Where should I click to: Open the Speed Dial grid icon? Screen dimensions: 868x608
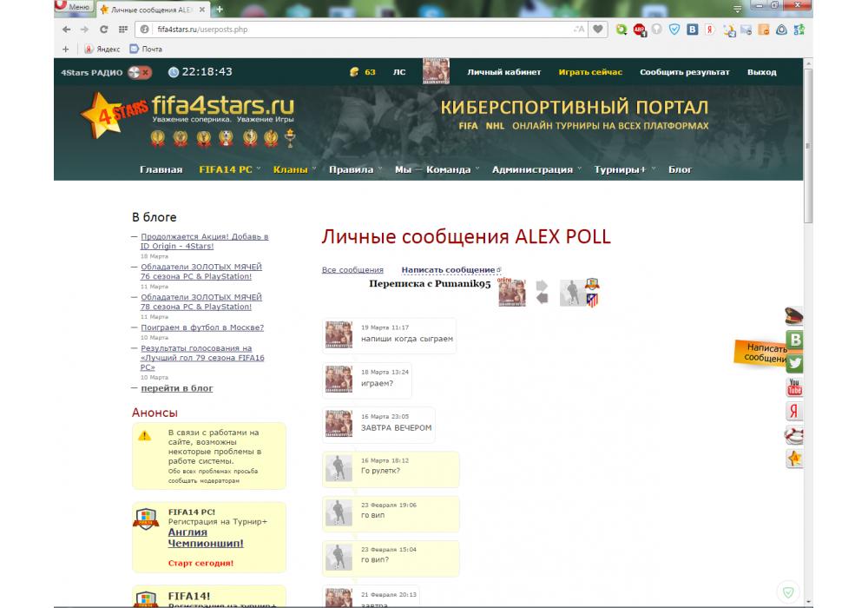point(123,30)
